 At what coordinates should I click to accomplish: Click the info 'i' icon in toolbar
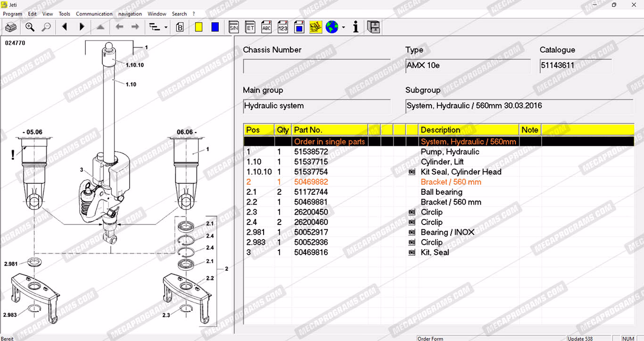[355, 27]
